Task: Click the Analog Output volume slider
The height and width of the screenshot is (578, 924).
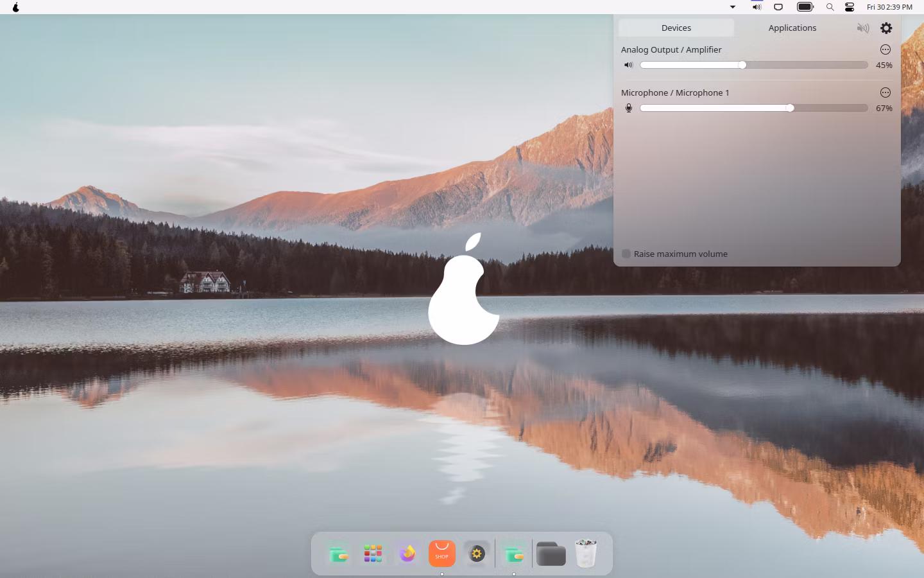Action: pos(754,65)
